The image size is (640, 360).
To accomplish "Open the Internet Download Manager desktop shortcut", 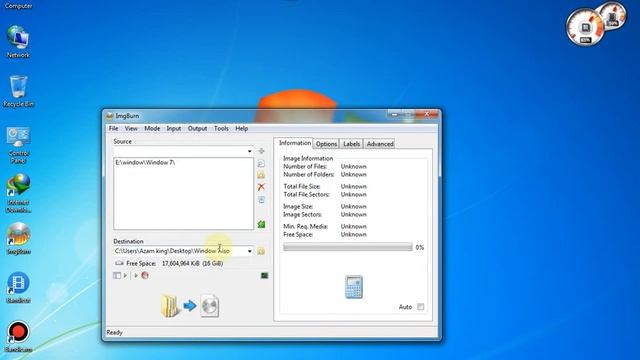I will [18, 193].
